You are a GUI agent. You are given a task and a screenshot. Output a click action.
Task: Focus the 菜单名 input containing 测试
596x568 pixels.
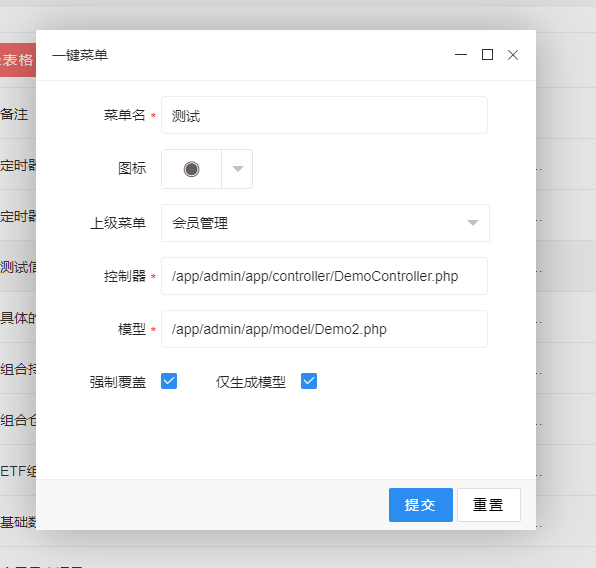coord(324,115)
